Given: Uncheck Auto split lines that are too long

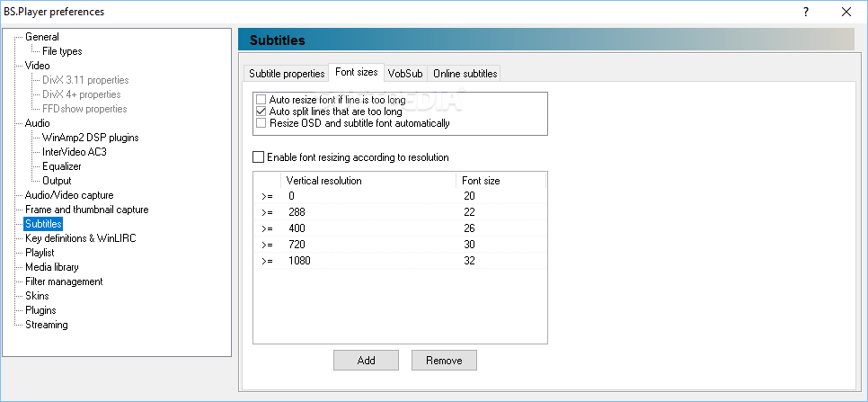Looking at the screenshot, I should point(261,112).
